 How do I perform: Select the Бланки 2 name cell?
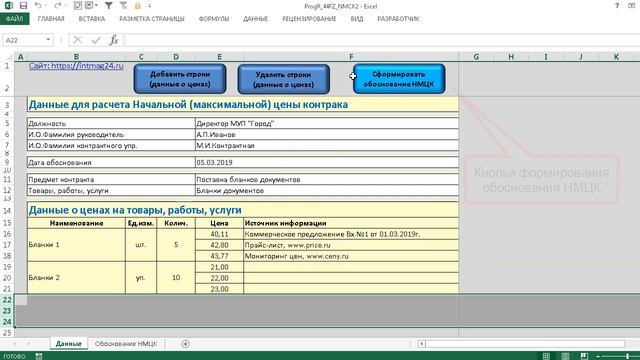pyautogui.click(x=76, y=278)
